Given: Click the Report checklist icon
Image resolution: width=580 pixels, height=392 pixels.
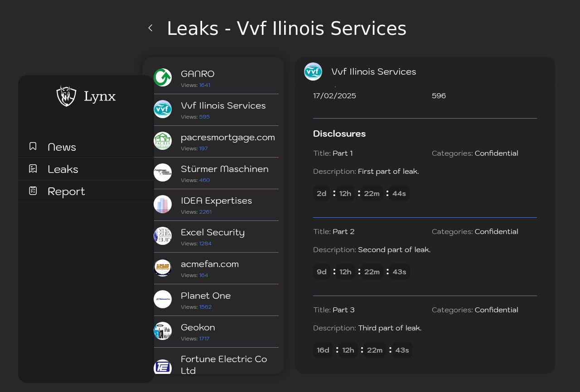Looking at the screenshot, I should [x=33, y=191].
